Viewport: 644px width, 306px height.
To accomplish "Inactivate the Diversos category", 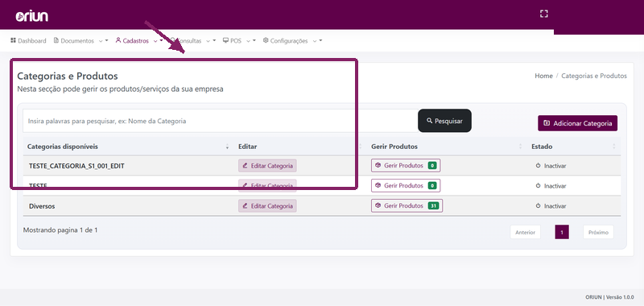I will click(551, 206).
